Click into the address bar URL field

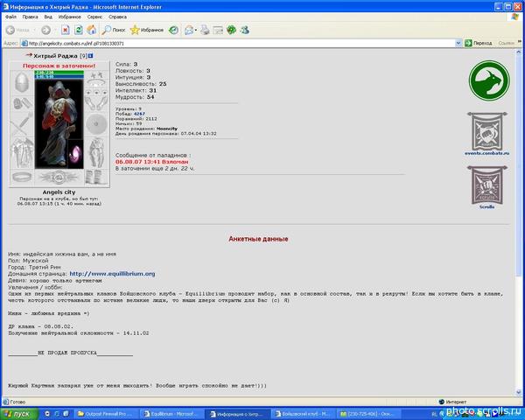[238, 43]
